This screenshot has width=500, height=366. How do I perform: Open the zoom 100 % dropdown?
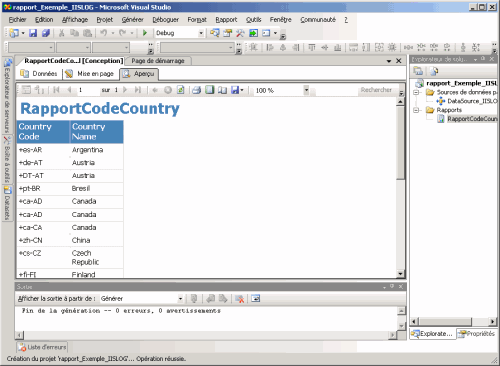[306, 90]
